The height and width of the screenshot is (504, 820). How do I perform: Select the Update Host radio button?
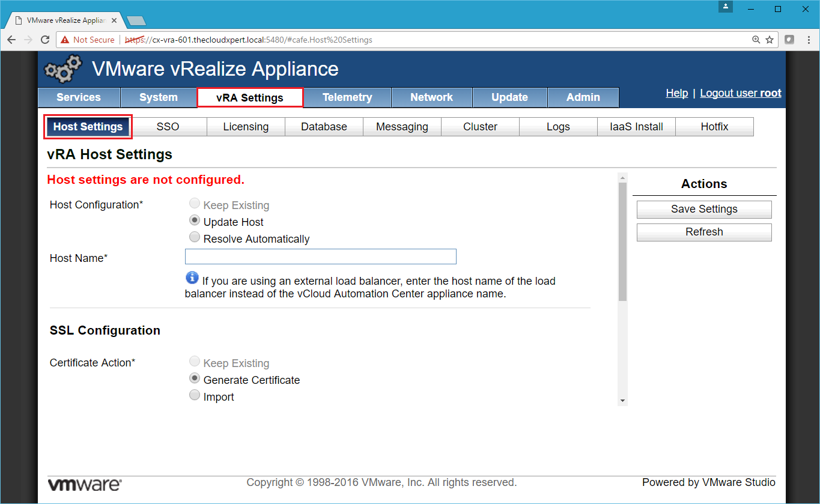[194, 220]
